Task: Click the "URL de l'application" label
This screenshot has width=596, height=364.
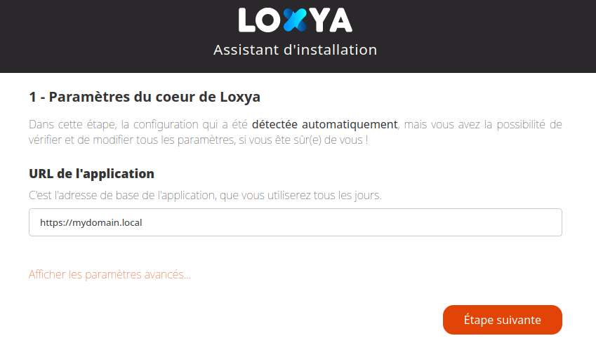Action: click(91, 173)
